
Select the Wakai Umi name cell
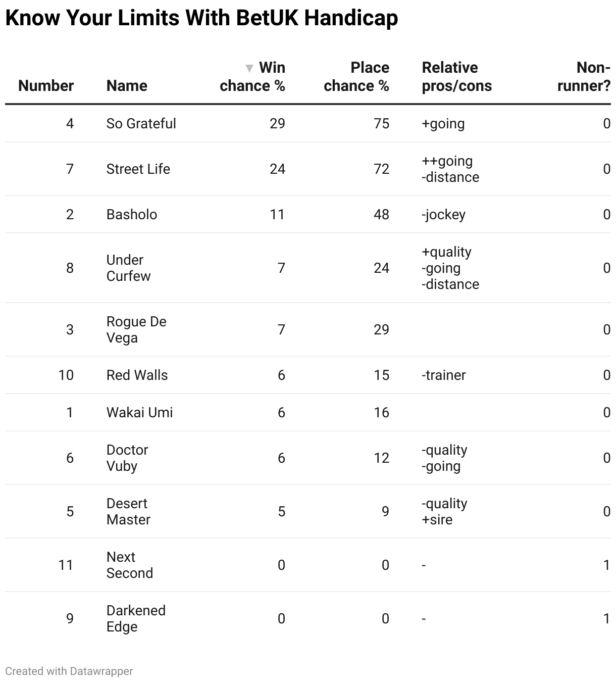[x=139, y=412]
